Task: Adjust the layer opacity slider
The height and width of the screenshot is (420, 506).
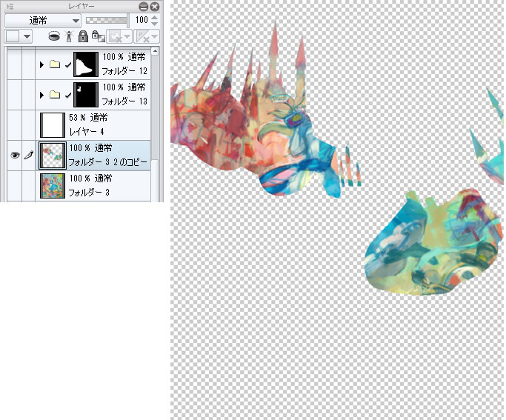Action: 107,20
